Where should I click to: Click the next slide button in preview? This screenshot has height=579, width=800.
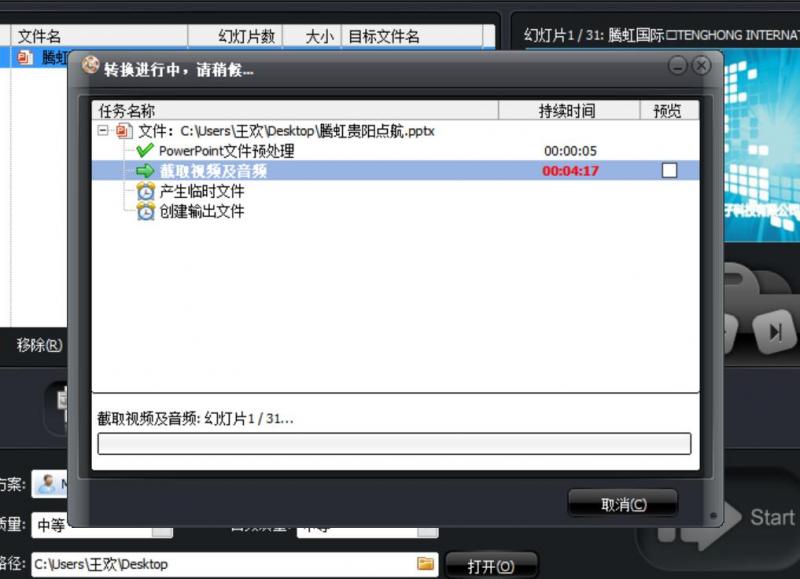point(775,331)
